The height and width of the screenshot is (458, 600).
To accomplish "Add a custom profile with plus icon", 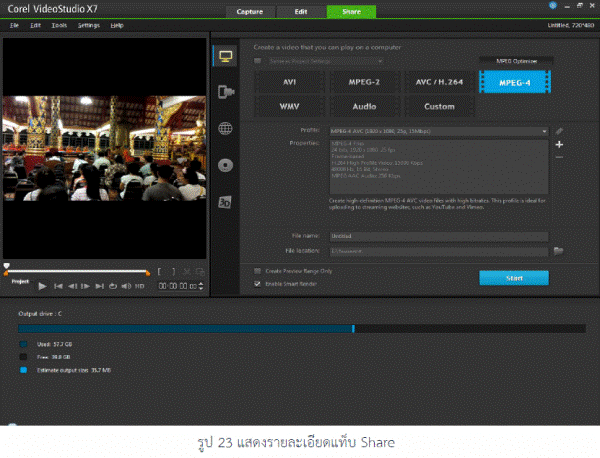I will (x=559, y=145).
